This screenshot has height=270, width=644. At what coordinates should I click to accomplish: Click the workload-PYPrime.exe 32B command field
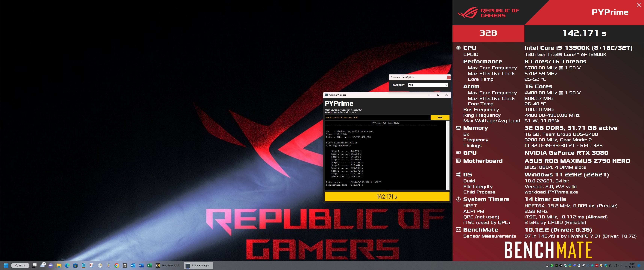point(377,117)
